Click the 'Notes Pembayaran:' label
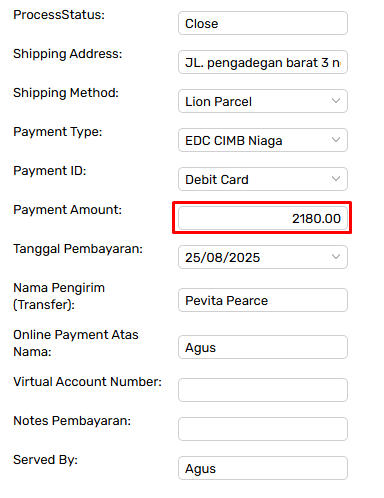 pos(72,421)
